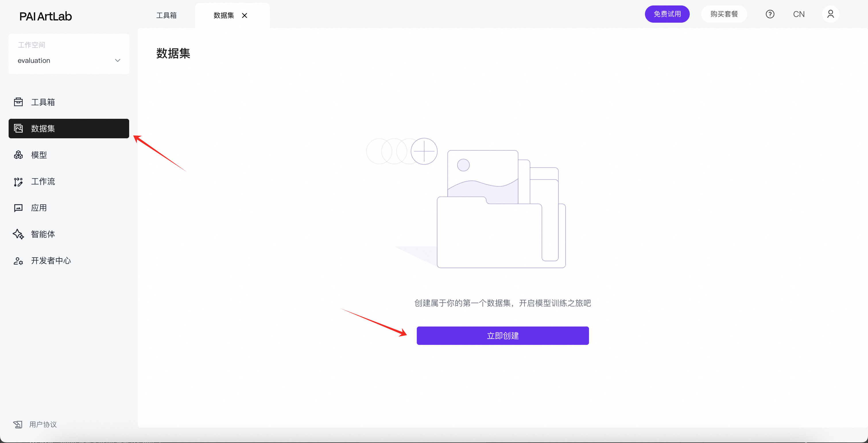Image resolution: width=868 pixels, height=443 pixels.
Task: Click the developer center person-gear icon
Action: click(x=18, y=261)
